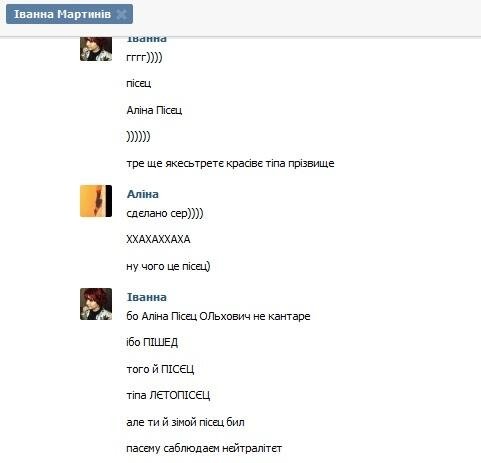Image resolution: width=481 pixels, height=463 pixels.
Task: Select the саблюдаем нейтралітєт message
Action: [x=204, y=448]
